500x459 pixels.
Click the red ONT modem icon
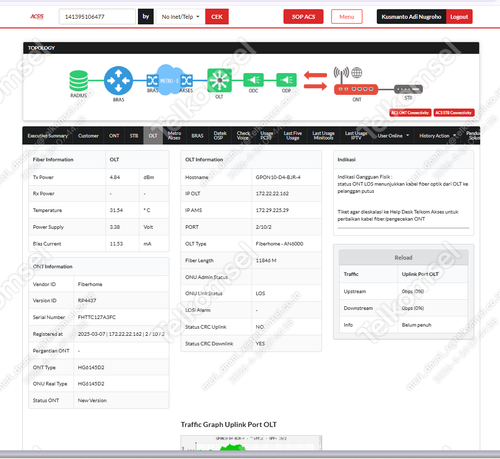[x=356, y=89]
